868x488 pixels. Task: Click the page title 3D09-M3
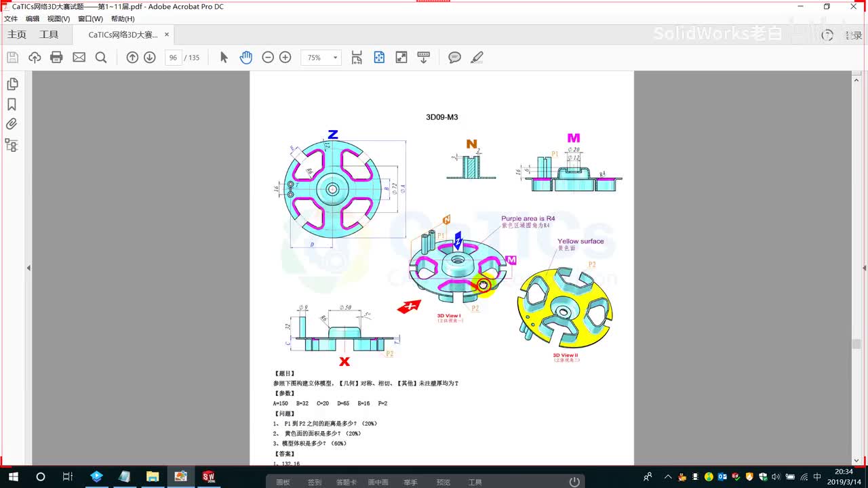coord(441,117)
